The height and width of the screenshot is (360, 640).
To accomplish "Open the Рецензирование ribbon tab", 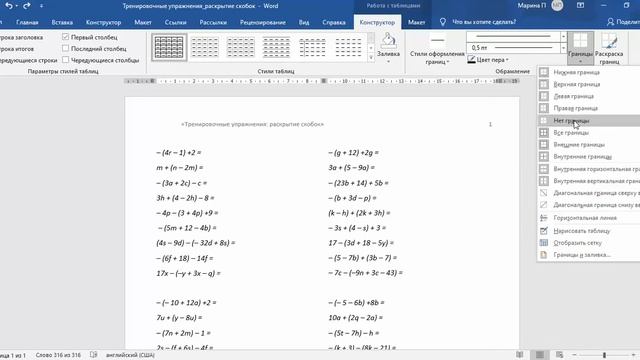I will 262,22.
